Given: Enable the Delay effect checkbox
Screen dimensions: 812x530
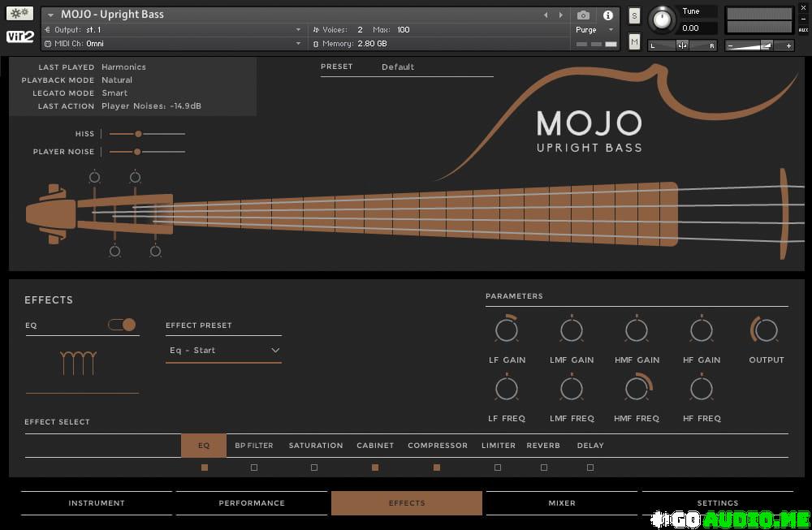Looking at the screenshot, I should pyautogui.click(x=590, y=468).
